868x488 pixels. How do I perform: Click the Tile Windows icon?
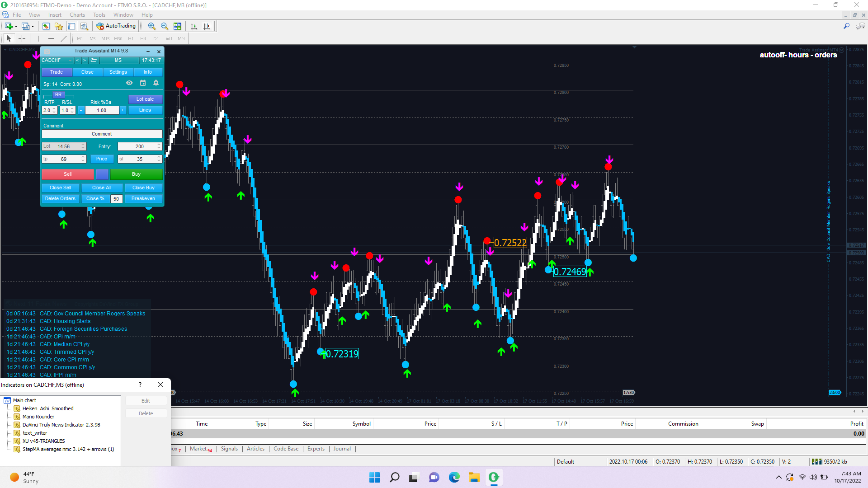point(177,26)
